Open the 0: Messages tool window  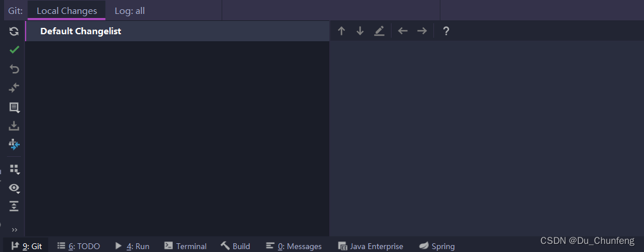coord(294,246)
